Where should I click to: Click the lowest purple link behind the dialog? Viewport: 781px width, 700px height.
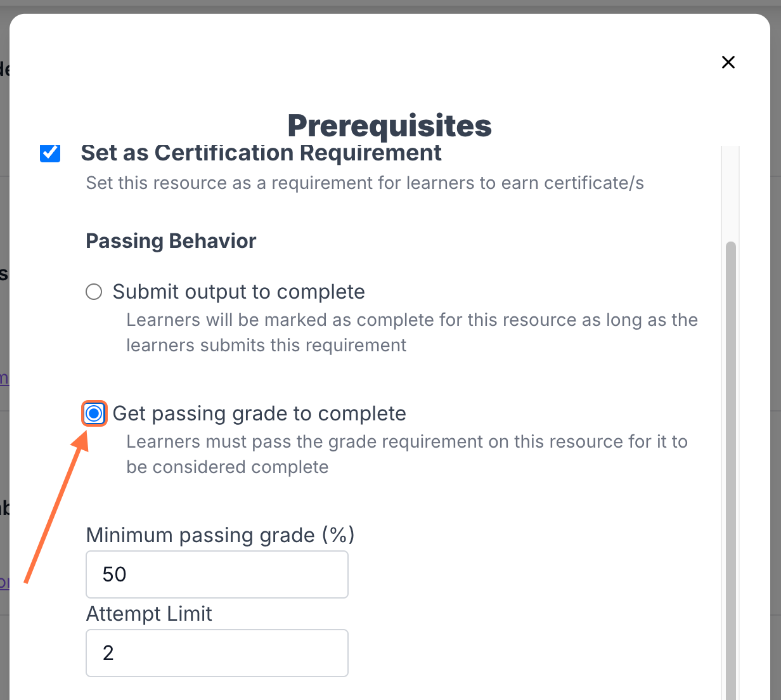(x=4, y=582)
